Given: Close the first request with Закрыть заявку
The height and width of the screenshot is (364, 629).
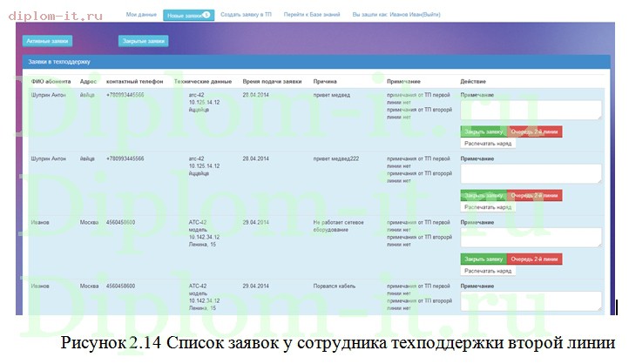Looking at the screenshot, I should coord(484,131).
